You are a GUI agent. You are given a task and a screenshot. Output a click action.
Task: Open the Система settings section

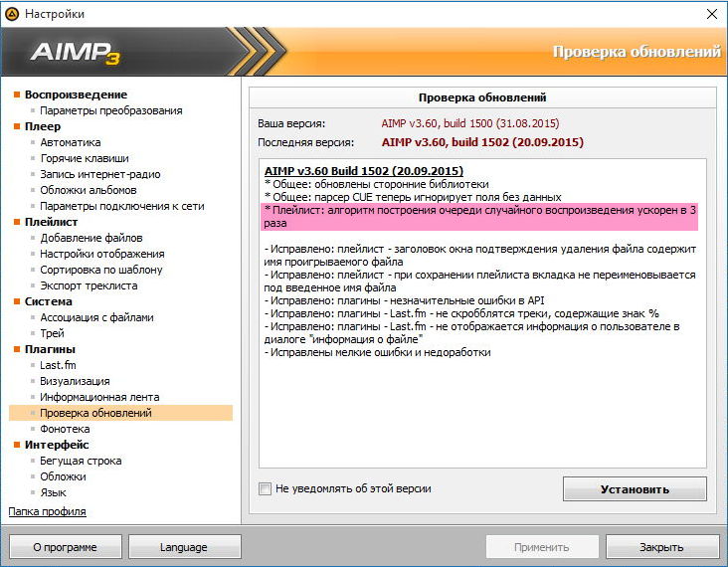pos(49,301)
